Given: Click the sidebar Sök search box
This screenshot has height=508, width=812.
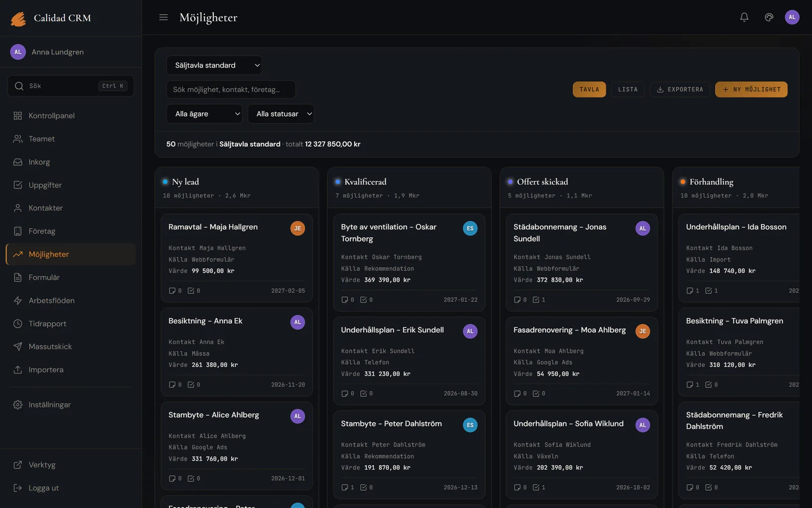Looking at the screenshot, I should [71, 86].
